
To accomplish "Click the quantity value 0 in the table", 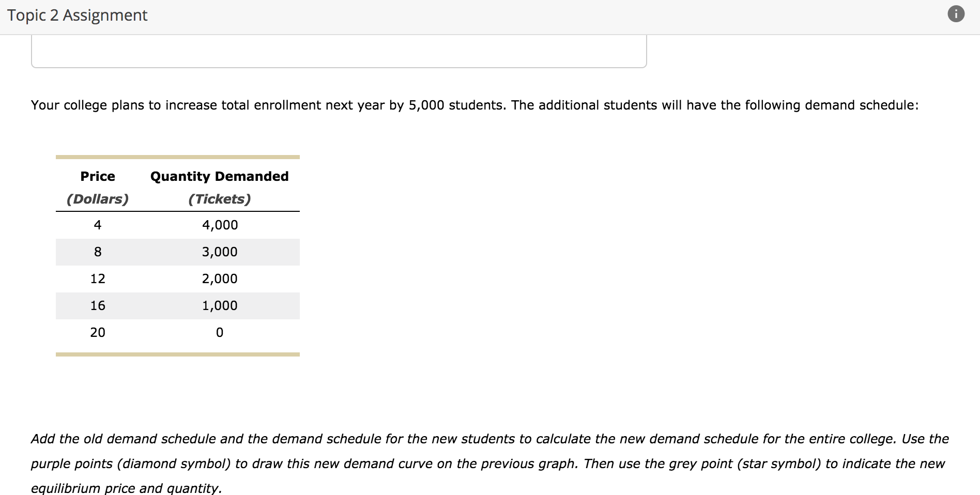I will [220, 332].
